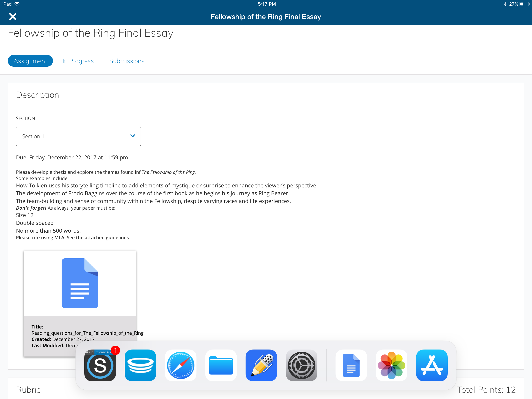532x399 pixels.
Task: Tap the battery indicator in status bar
Action: (x=524, y=4)
